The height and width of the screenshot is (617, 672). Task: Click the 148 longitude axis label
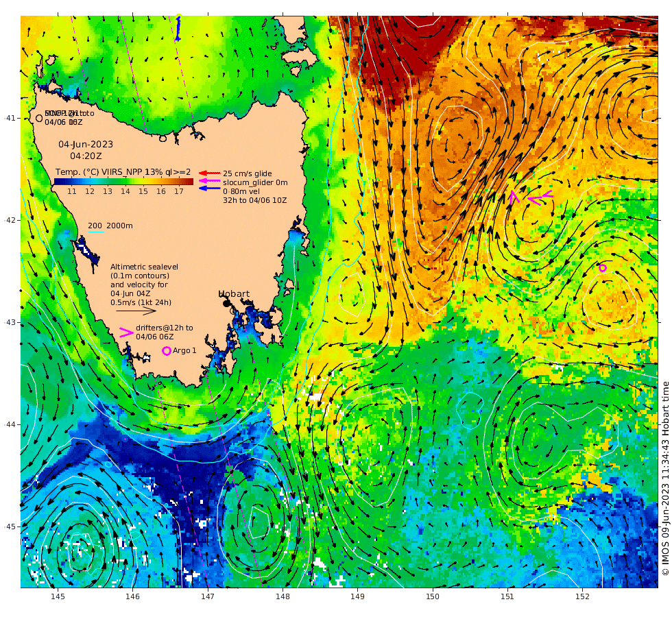pos(283,596)
